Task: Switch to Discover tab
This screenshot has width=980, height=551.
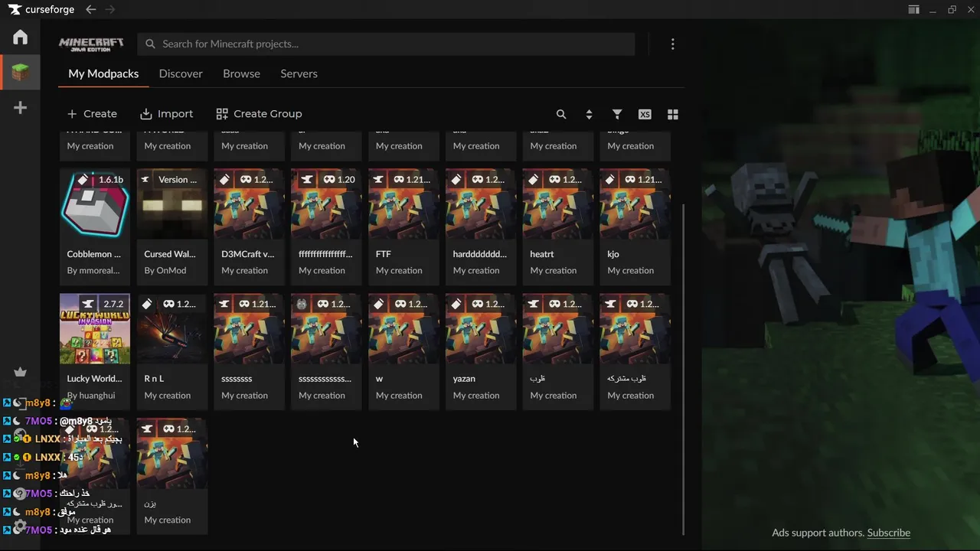Action: point(181,73)
